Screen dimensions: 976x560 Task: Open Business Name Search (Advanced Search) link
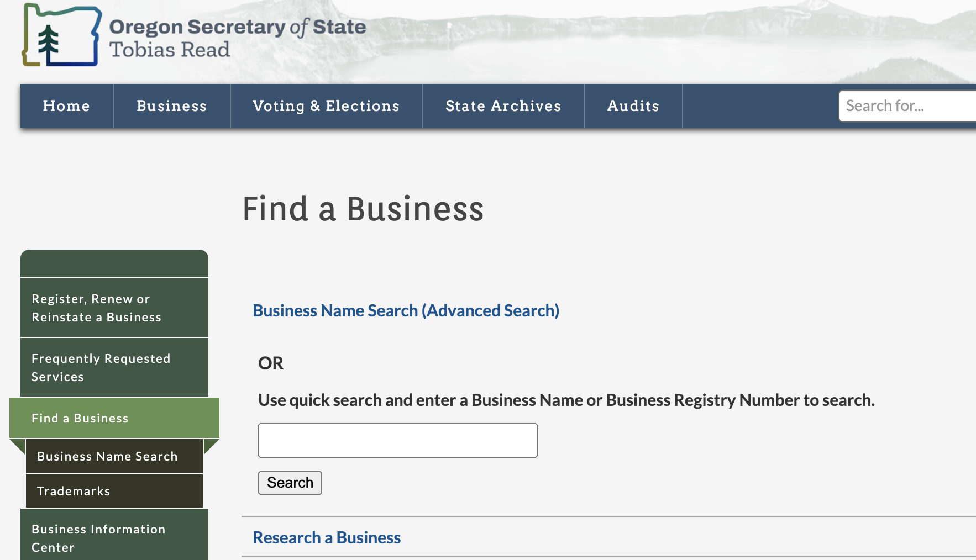(406, 311)
